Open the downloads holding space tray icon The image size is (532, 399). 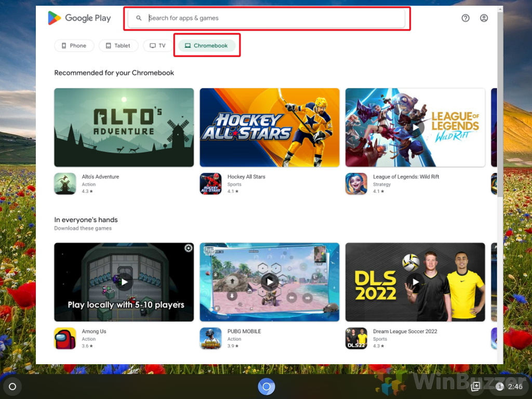(x=476, y=386)
